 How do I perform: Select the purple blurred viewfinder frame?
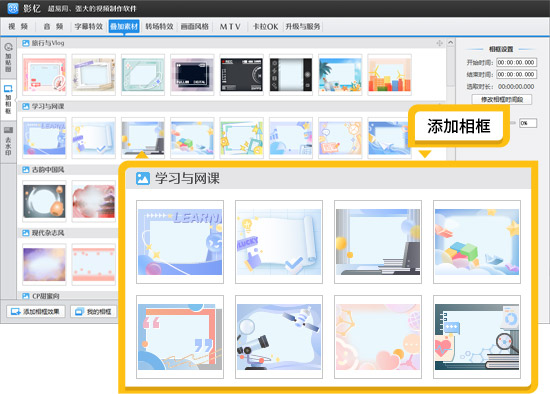click(192, 75)
